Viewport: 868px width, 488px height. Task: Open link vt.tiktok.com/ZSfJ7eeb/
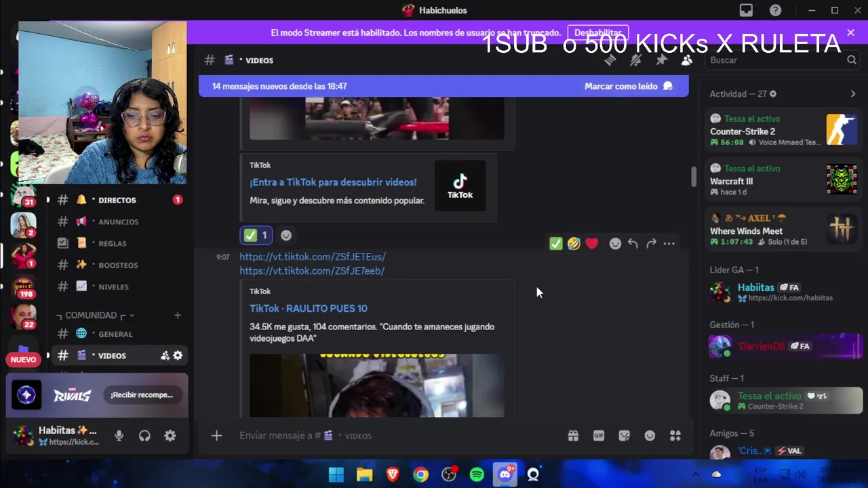pos(312,270)
